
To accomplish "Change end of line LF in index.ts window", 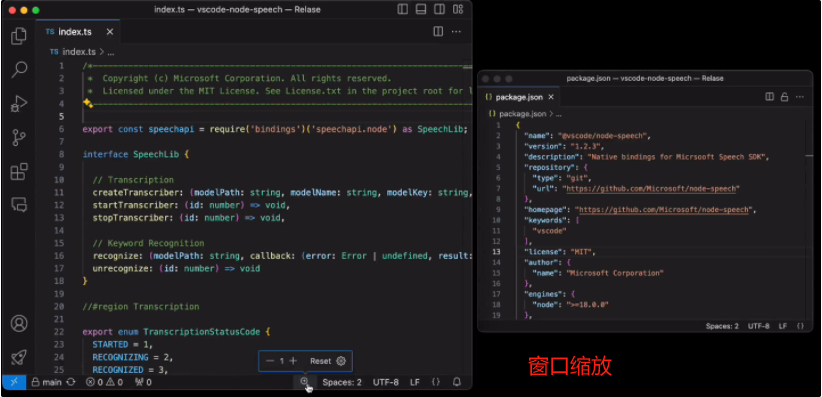I will pyautogui.click(x=415, y=382).
